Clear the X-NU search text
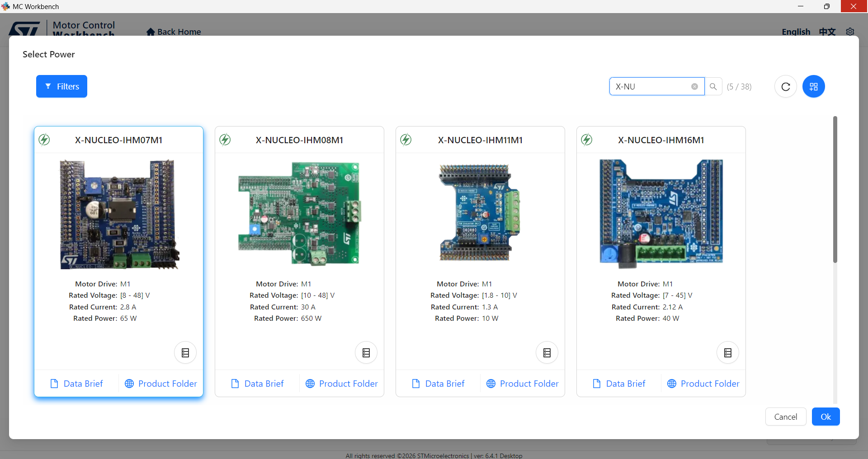Image resolution: width=868 pixels, height=459 pixels. pos(694,87)
